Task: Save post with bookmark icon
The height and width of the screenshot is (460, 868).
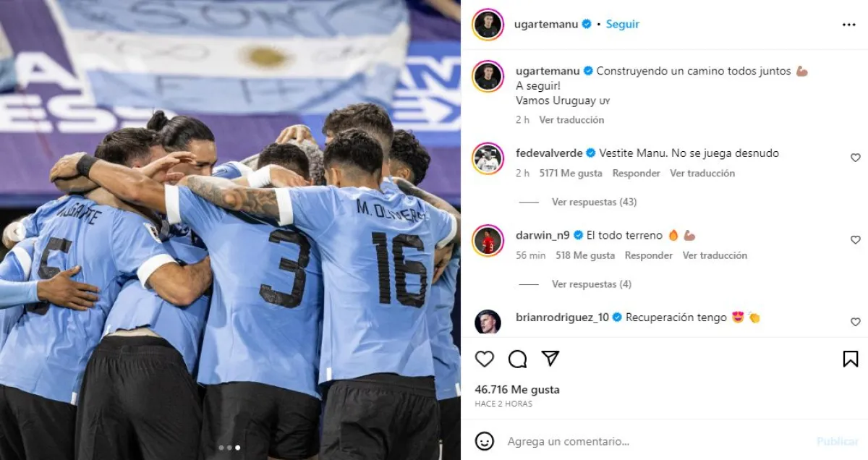Action: pos(851,359)
